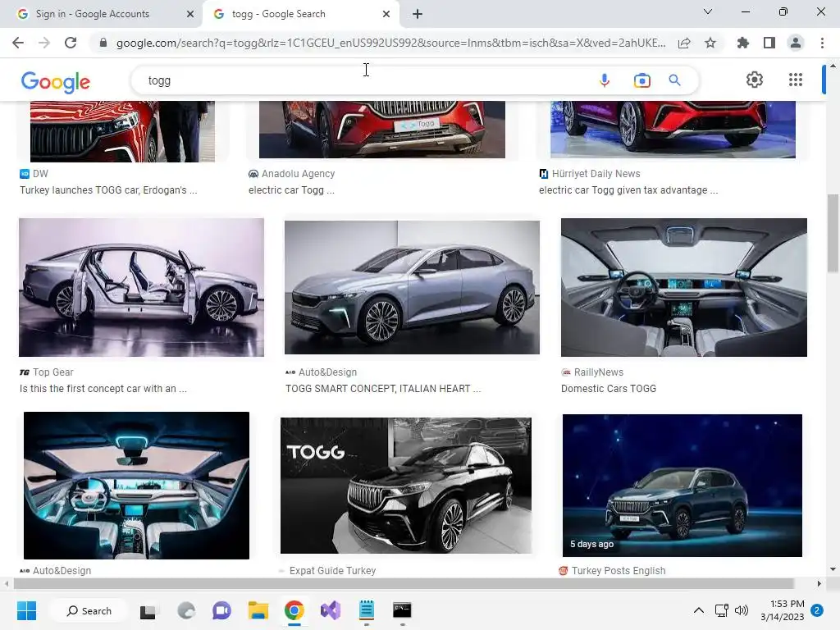Open the Anadolu Agency red Togg image
The height and width of the screenshot is (630, 840).
tap(382, 129)
